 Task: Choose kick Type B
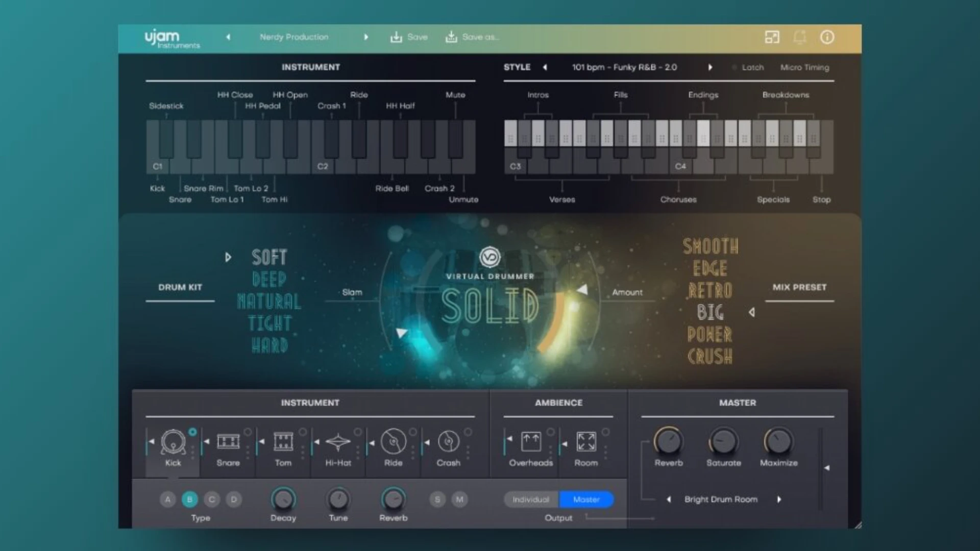(189, 499)
